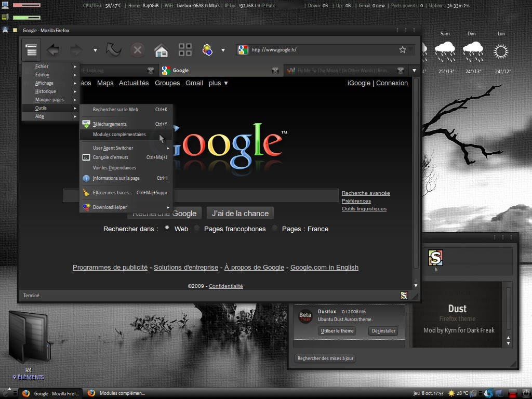532x399 pixels.
Task: Click the Dim rainy weather icon
Action: 473,51
